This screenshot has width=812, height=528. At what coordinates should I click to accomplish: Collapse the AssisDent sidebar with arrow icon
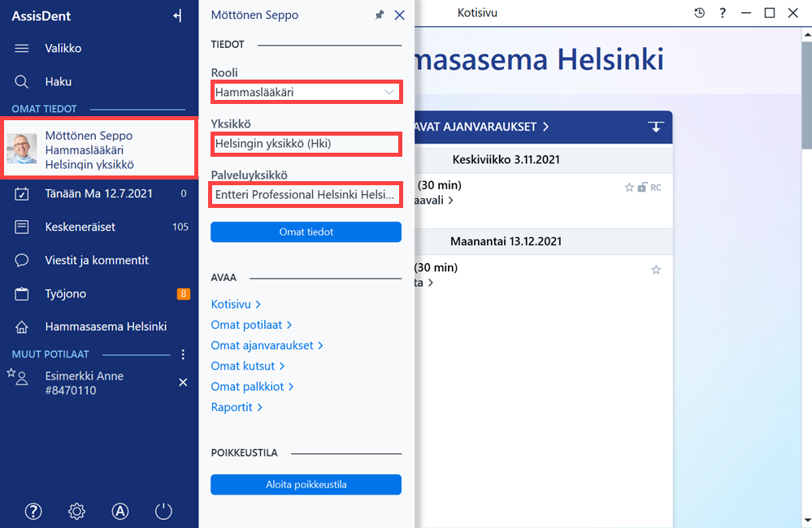(x=177, y=16)
